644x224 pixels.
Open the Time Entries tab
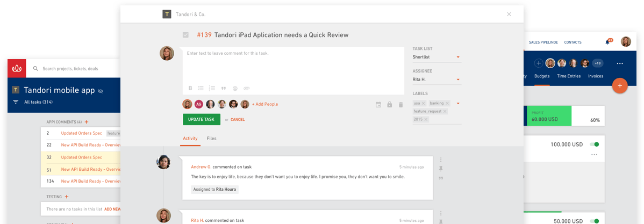(x=568, y=76)
